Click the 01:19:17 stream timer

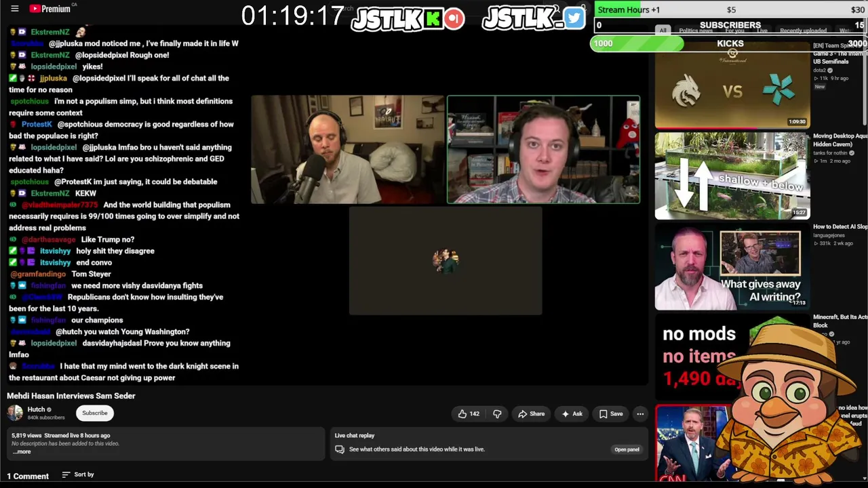[x=293, y=16]
